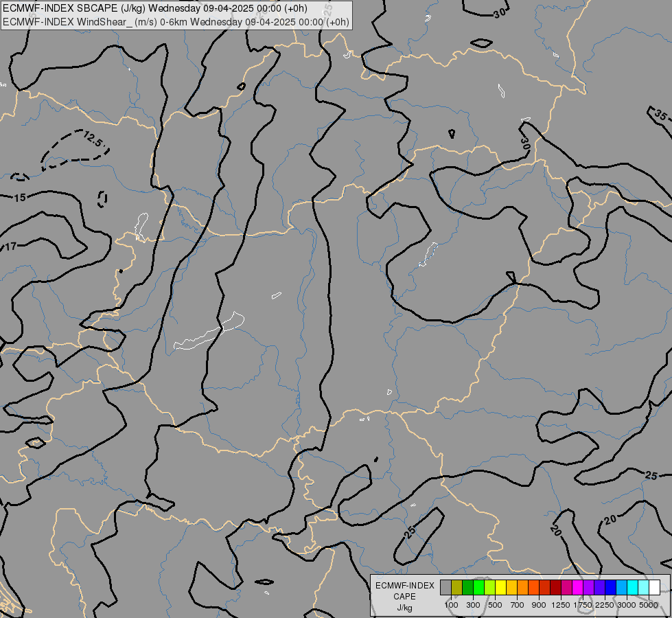Image resolution: width=672 pixels, height=618 pixels.
Task: Click the pure yellow legend swatch
Action: [500, 587]
